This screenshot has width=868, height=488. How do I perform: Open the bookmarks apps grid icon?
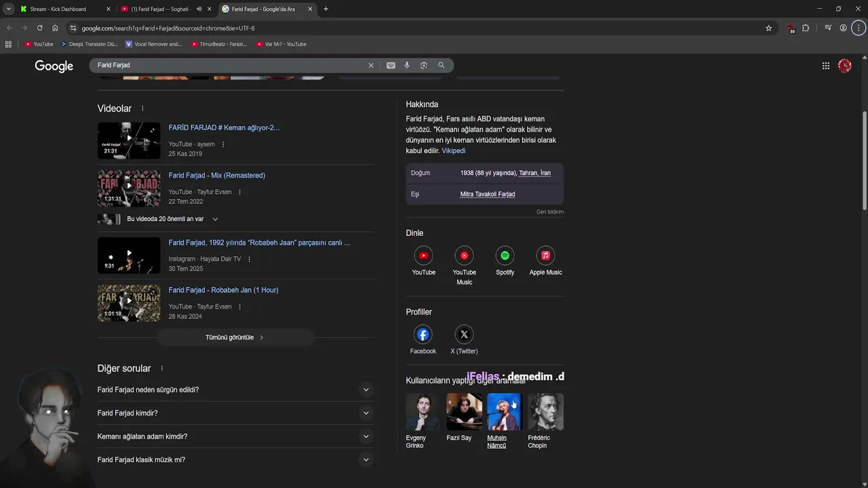[x=8, y=44]
